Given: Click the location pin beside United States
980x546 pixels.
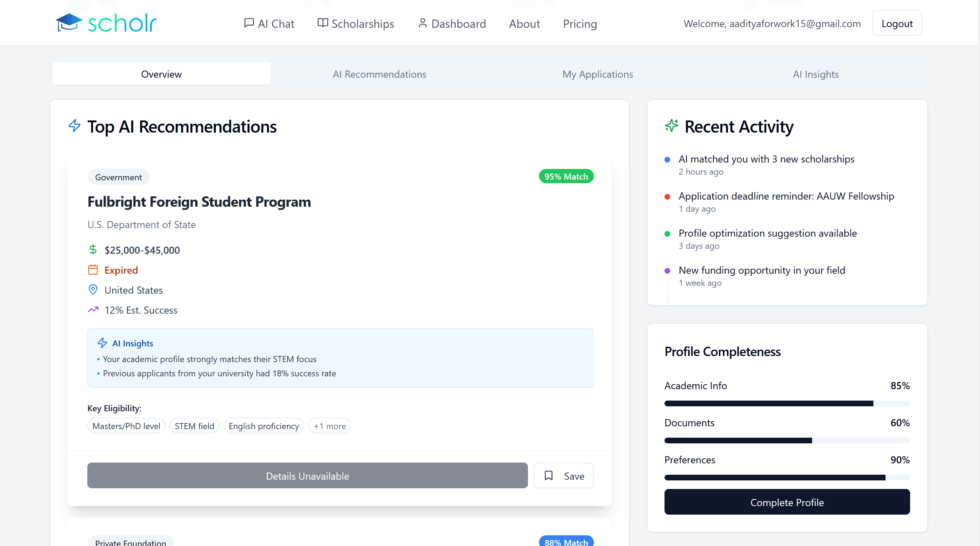Looking at the screenshot, I should pos(93,290).
